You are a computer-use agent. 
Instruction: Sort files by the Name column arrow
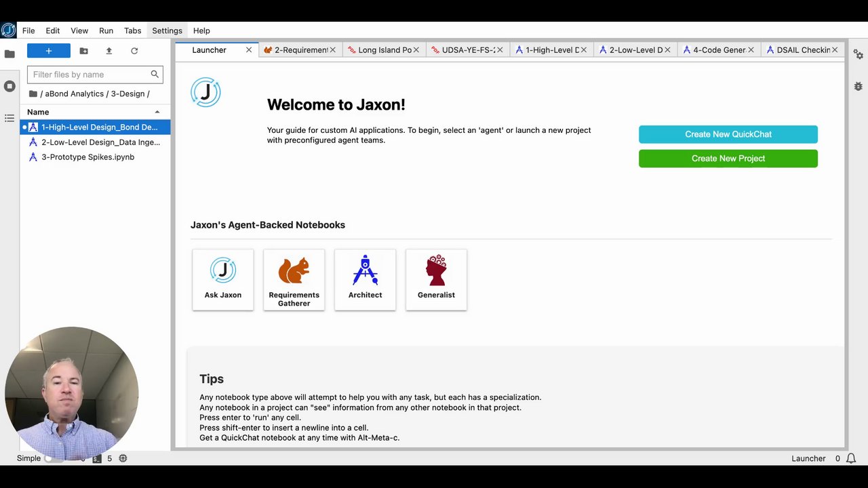157,112
